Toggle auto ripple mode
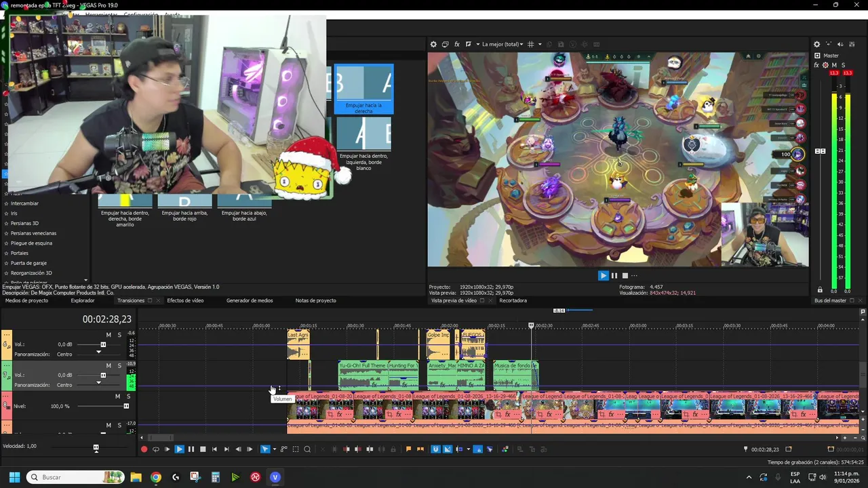 pos(459,449)
